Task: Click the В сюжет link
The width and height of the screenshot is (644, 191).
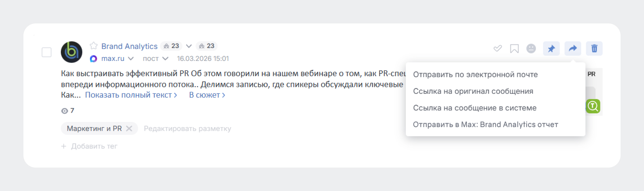Action: pos(206,95)
